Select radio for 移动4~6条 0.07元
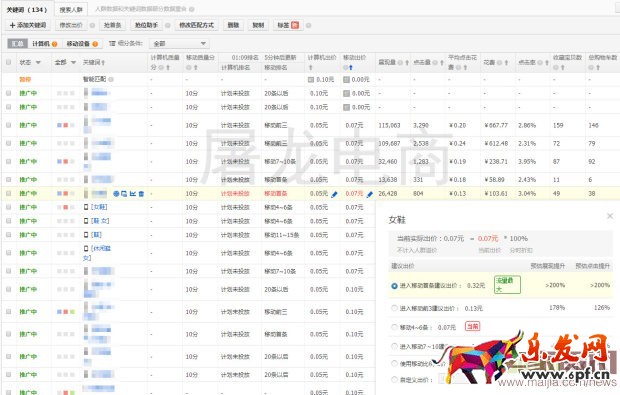The height and width of the screenshot is (395, 620). [x=394, y=327]
